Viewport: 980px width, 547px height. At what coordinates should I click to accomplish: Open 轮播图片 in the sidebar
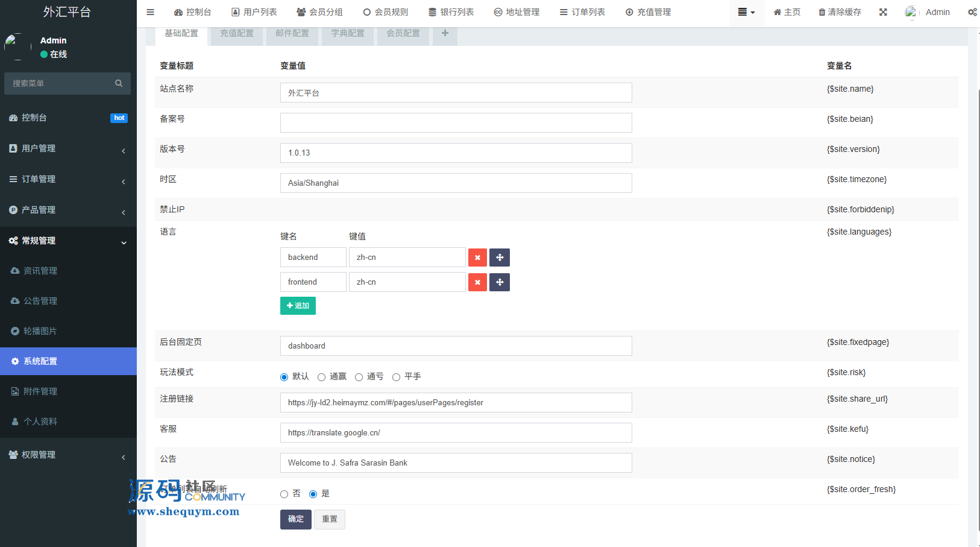point(40,331)
